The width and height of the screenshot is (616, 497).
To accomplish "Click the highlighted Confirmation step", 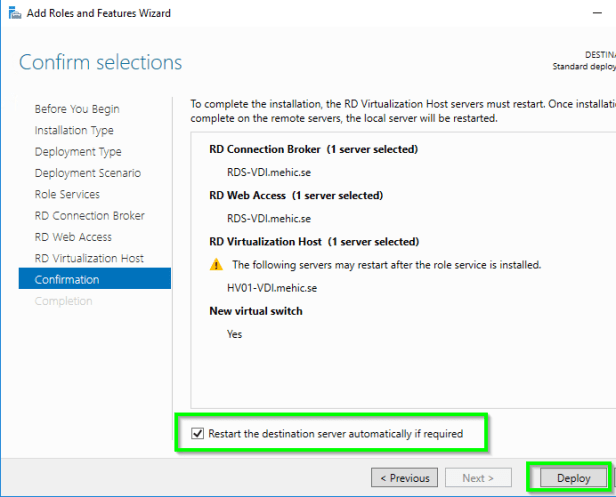I will 67,280.
